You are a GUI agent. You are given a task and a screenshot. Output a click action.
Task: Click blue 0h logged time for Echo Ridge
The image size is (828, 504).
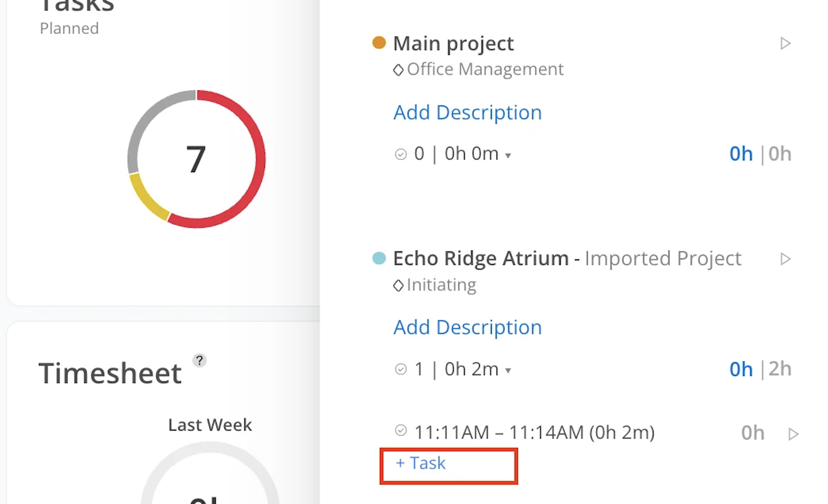tap(741, 369)
